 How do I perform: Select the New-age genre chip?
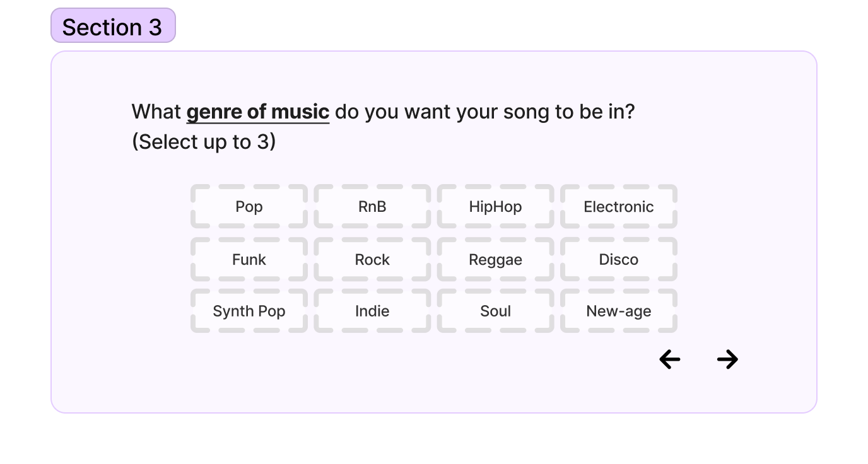click(618, 311)
